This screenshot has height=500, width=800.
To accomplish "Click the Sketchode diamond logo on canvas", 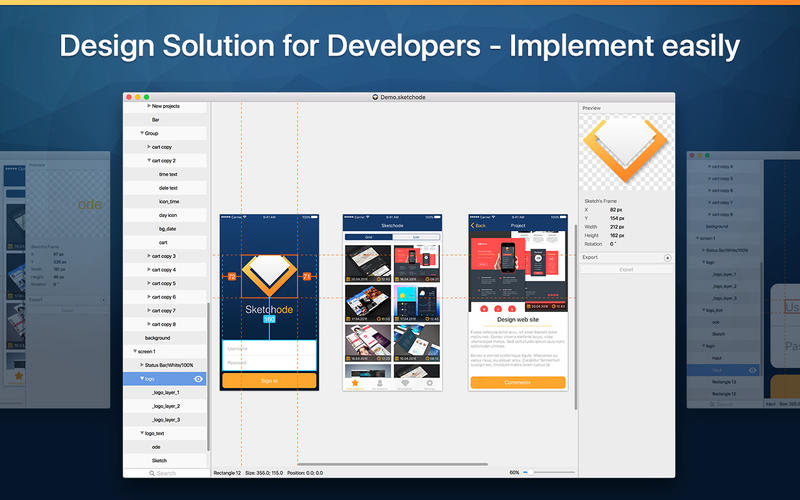I will point(269,277).
